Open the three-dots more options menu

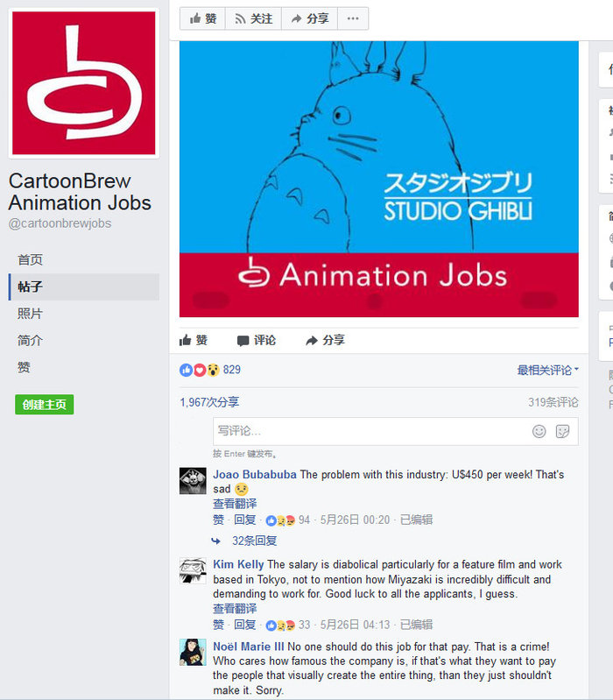tap(353, 18)
